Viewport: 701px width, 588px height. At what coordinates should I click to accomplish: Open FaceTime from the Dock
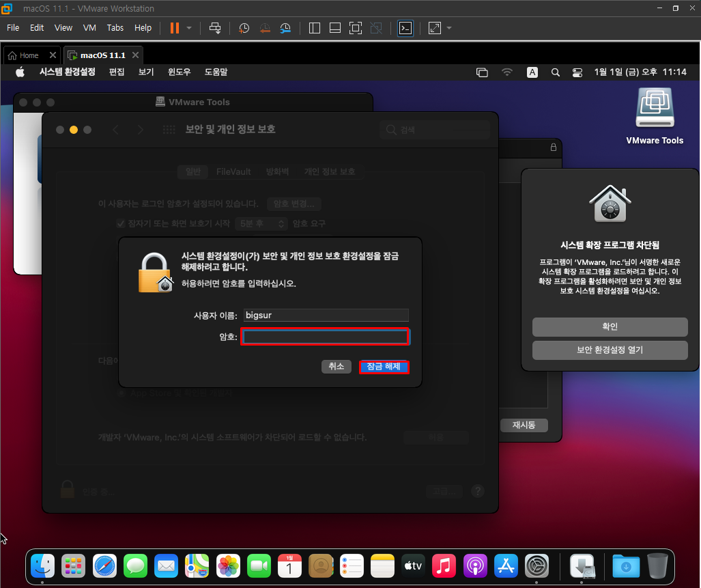tap(259, 565)
